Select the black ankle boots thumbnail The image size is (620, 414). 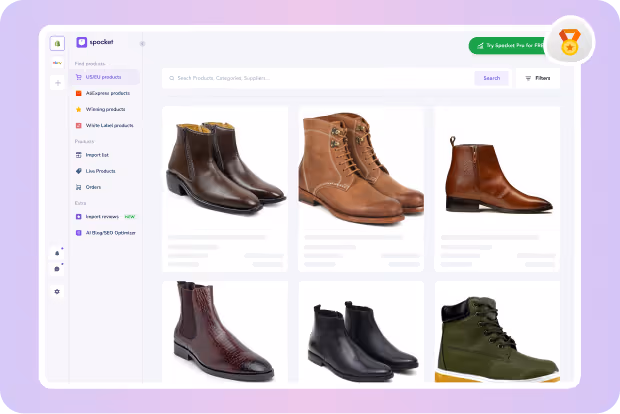tap(362, 341)
